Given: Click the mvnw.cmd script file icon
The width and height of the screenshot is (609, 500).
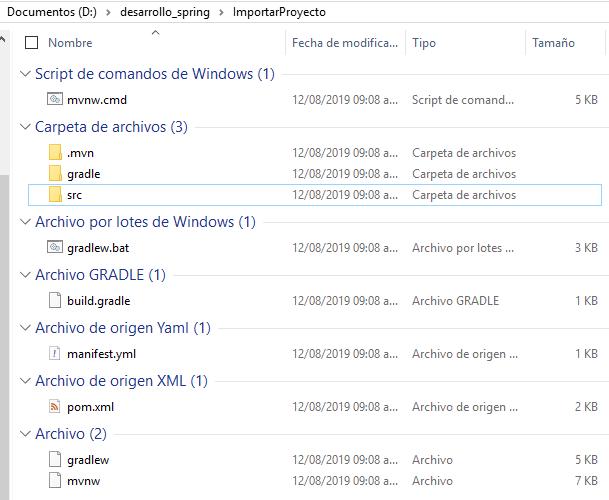Looking at the screenshot, I should 55,100.
